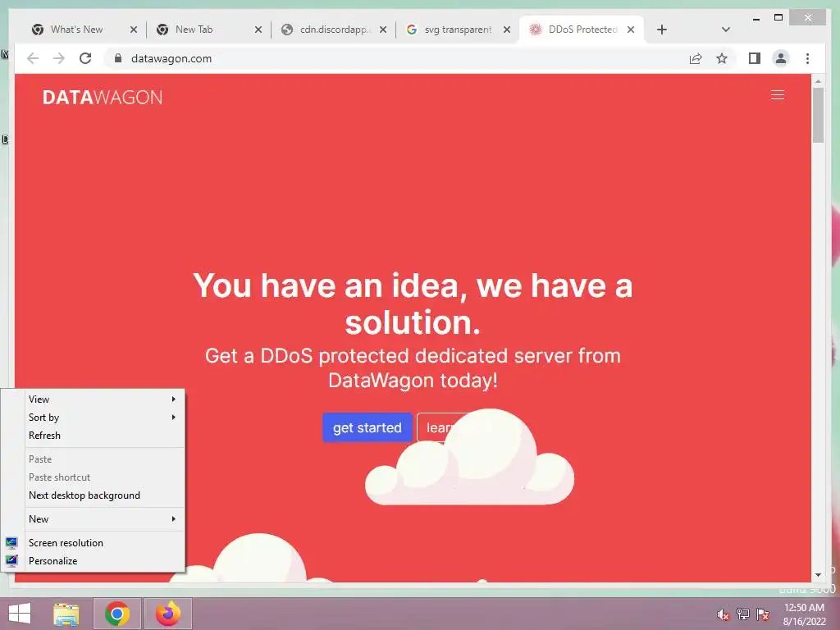Open the Windows Start button
Screen dimensions: 840x630
pyautogui.click(x=20, y=614)
